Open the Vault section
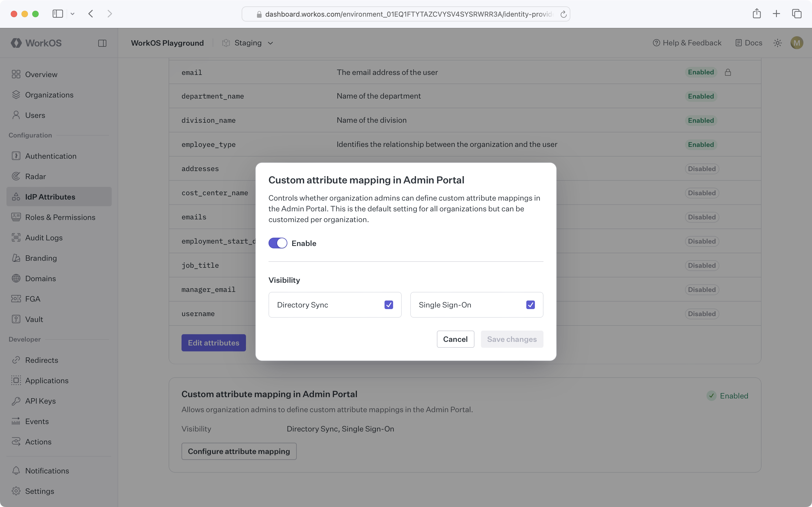 pos(34,319)
